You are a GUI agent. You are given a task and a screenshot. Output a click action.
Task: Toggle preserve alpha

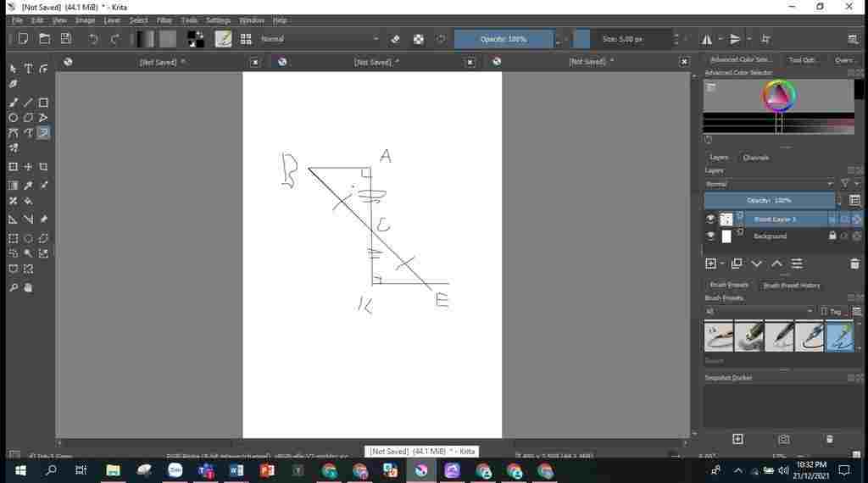click(419, 39)
